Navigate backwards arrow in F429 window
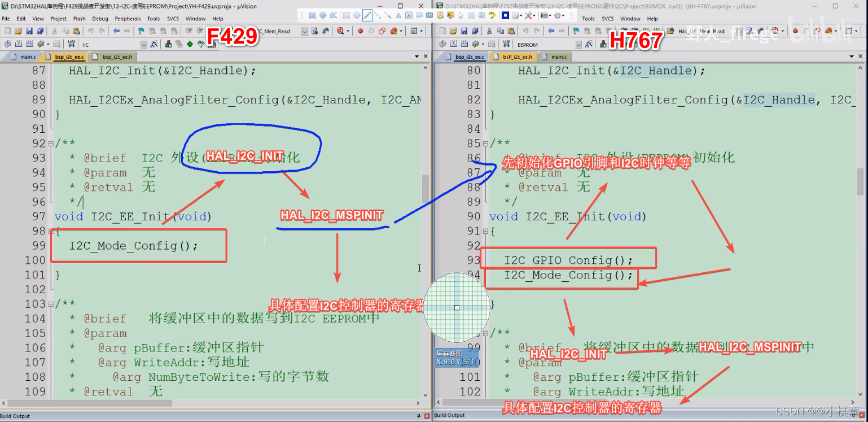 click(x=116, y=31)
